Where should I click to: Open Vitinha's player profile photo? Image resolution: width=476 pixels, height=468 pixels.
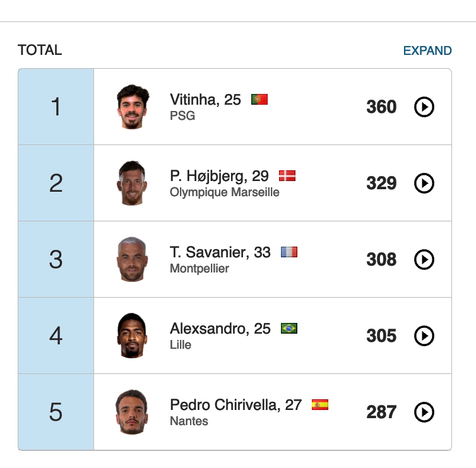(133, 107)
